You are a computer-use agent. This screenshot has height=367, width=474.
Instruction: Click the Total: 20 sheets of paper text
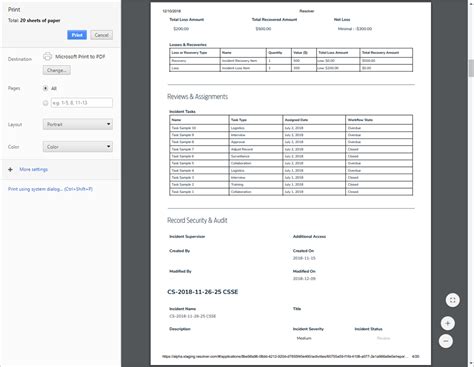click(x=34, y=20)
